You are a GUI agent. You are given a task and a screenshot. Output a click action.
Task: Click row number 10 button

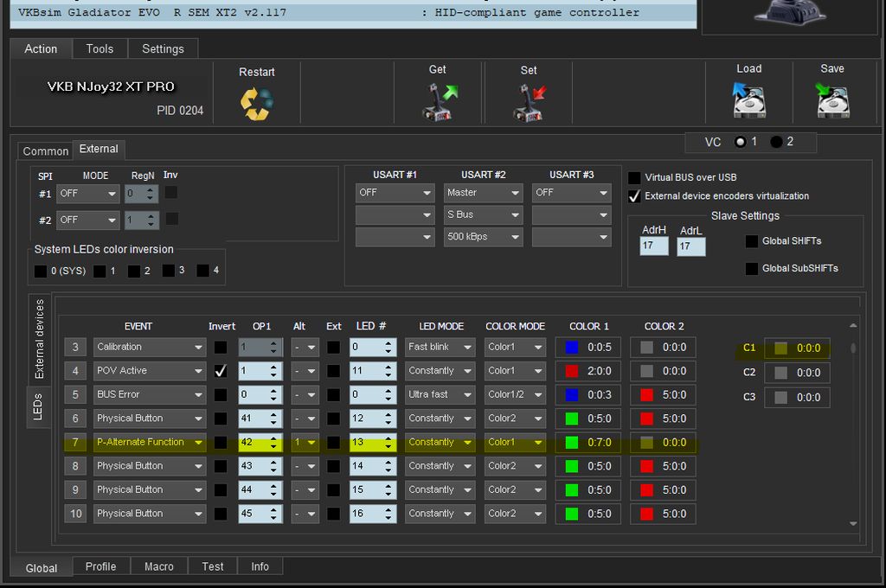[x=75, y=514]
